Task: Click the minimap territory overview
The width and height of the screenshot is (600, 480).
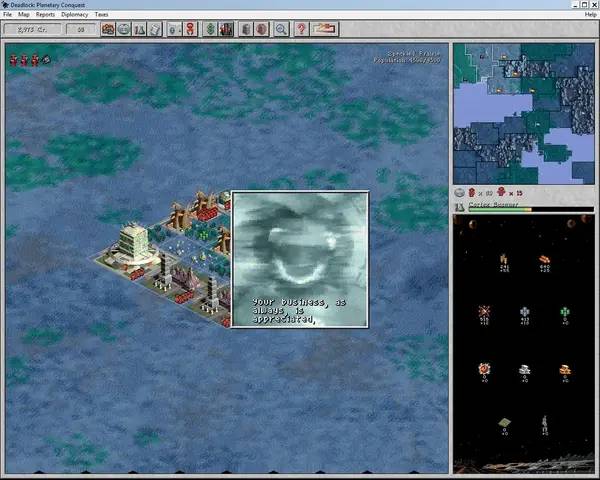Action: coord(524,114)
